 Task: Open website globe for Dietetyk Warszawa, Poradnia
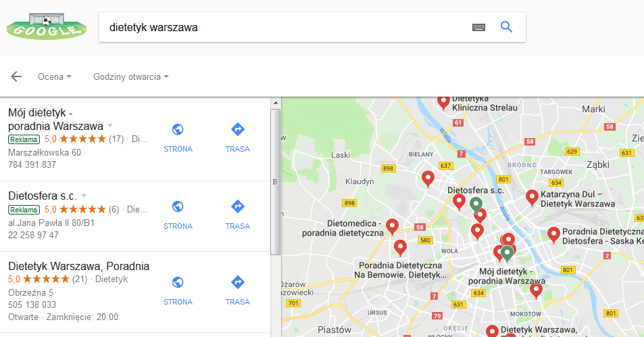(x=178, y=282)
